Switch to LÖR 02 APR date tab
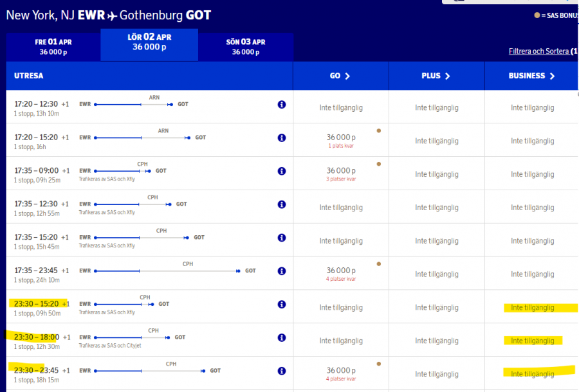 pyautogui.click(x=149, y=42)
